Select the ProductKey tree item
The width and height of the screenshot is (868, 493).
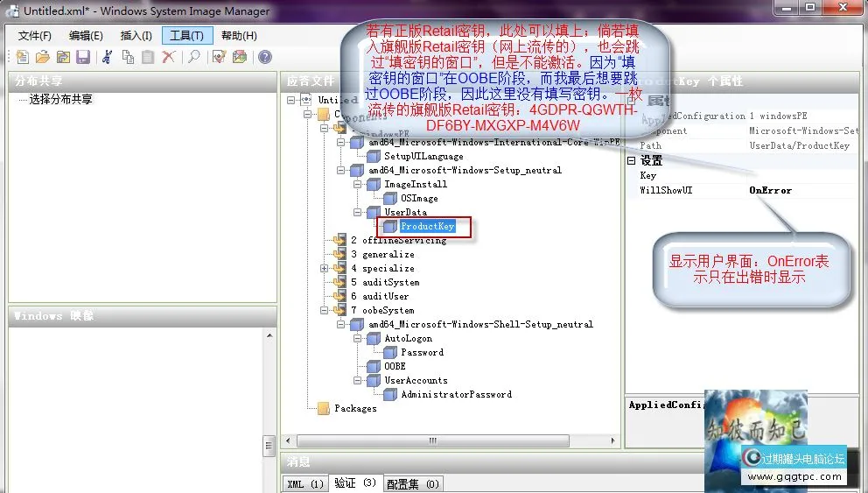(427, 226)
